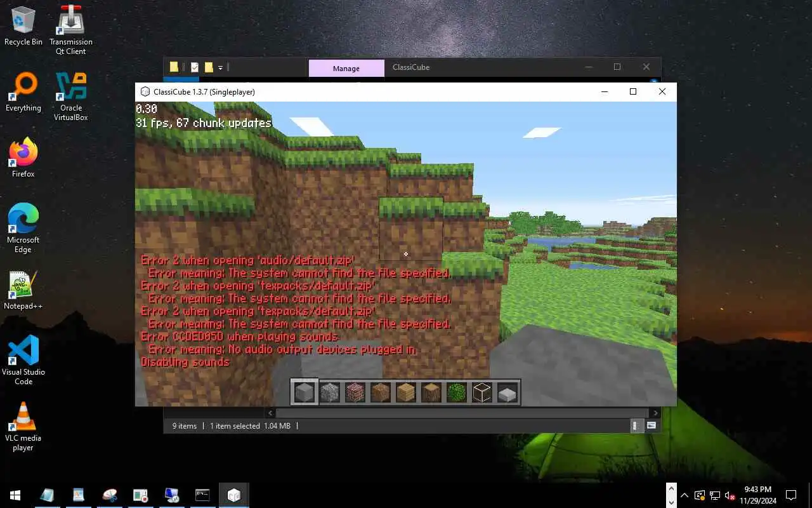This screenshot has height=508, width=812.
Task: Open the Command Prompt taskbar button
Action: tap(202, 495)
